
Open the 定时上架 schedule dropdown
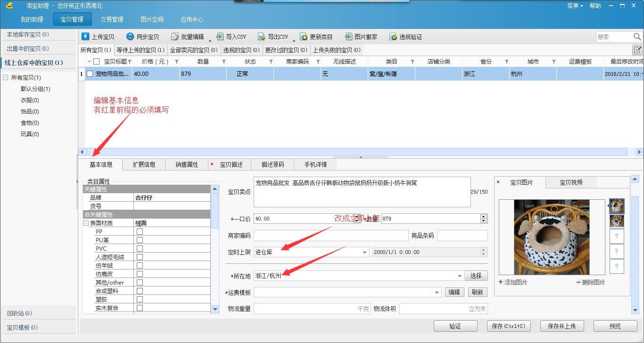364,252
